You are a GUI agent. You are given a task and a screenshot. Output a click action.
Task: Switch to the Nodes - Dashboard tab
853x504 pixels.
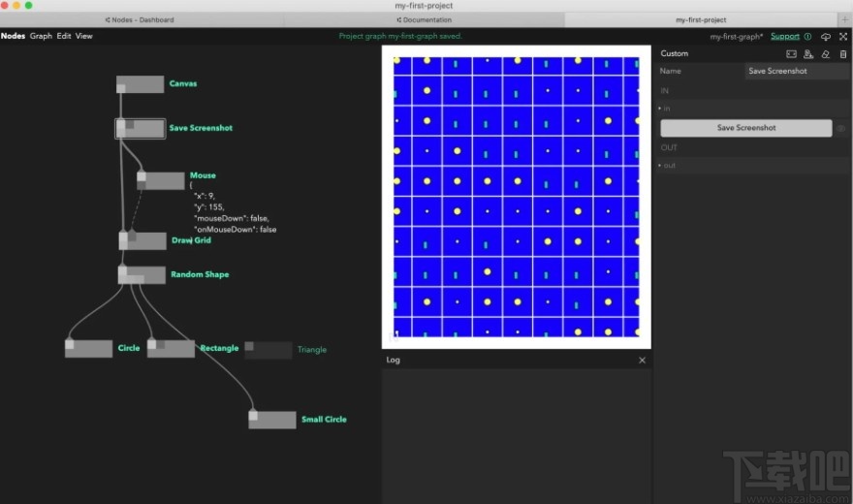point(140,19)
